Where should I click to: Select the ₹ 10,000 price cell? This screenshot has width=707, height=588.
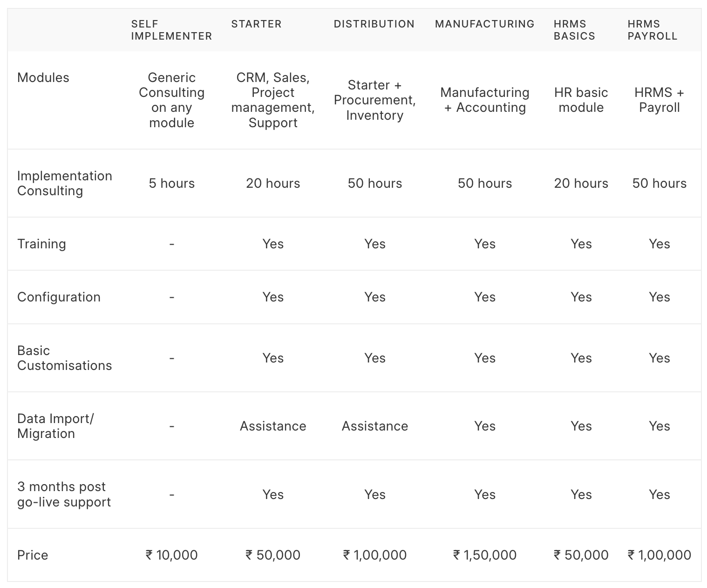pyautogui.click(x=171, y=555)
